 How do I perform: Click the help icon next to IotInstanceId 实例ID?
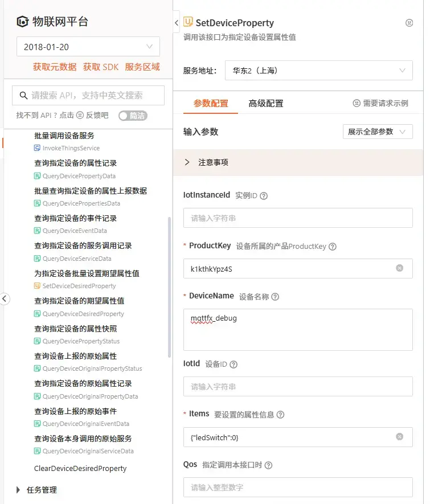click(264, 195)
